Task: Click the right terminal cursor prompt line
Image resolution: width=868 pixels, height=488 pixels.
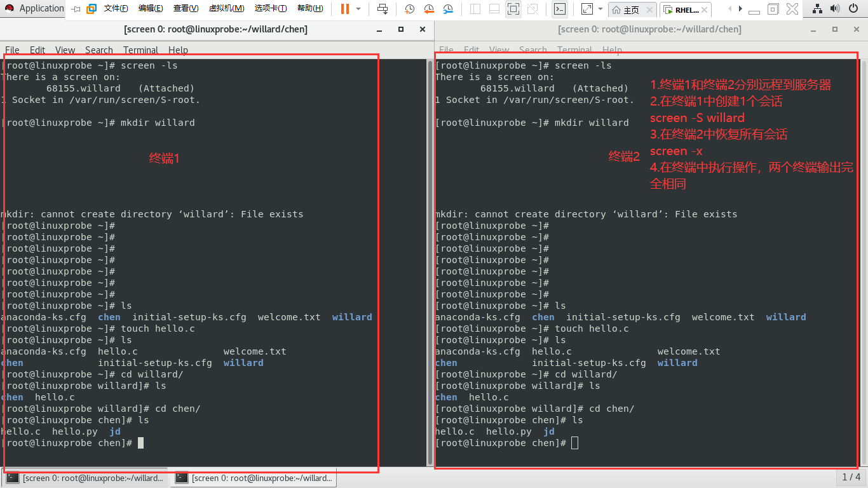Action: (506, 443)
